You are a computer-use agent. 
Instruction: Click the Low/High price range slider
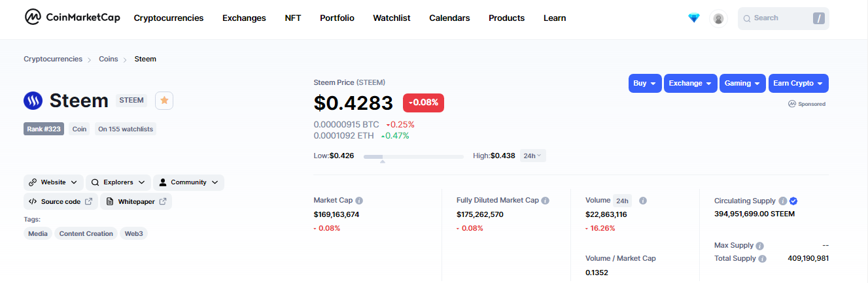click(x=413, y=157)
